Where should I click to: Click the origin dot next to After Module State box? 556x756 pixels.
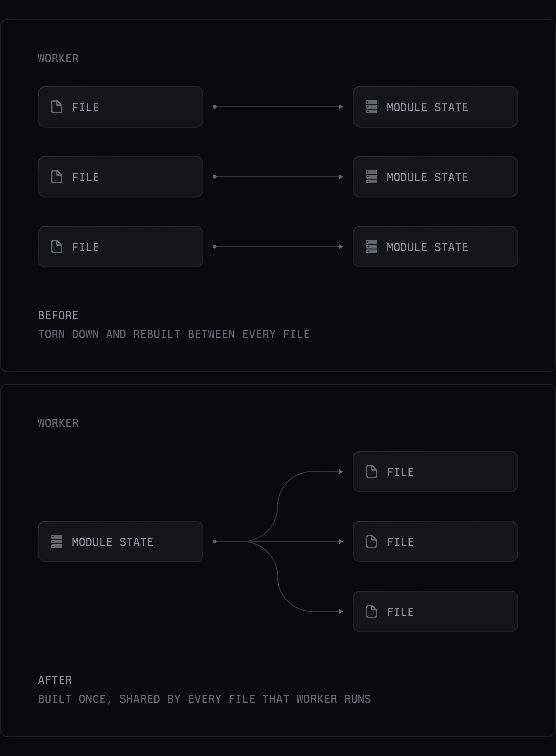(x=215, y=541)
